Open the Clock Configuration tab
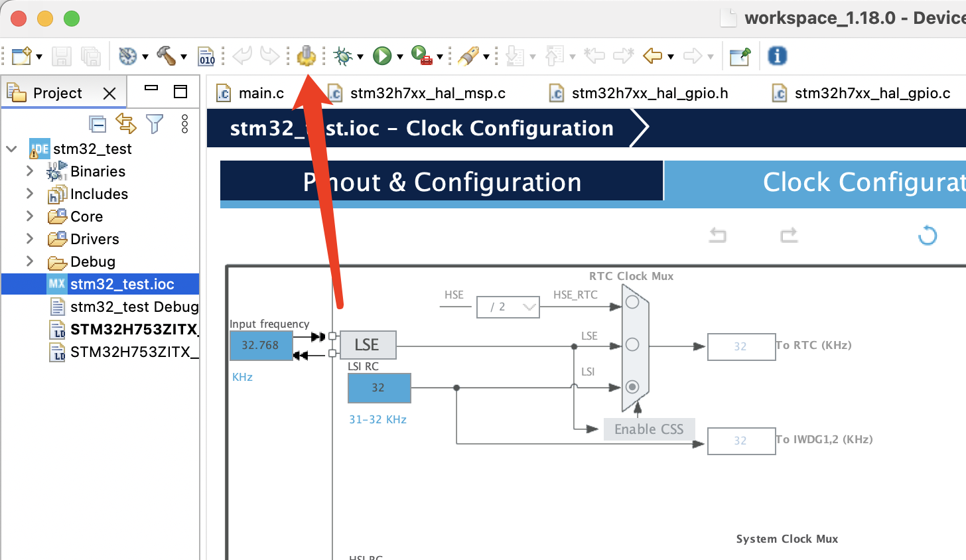 [x=815, y=182]
